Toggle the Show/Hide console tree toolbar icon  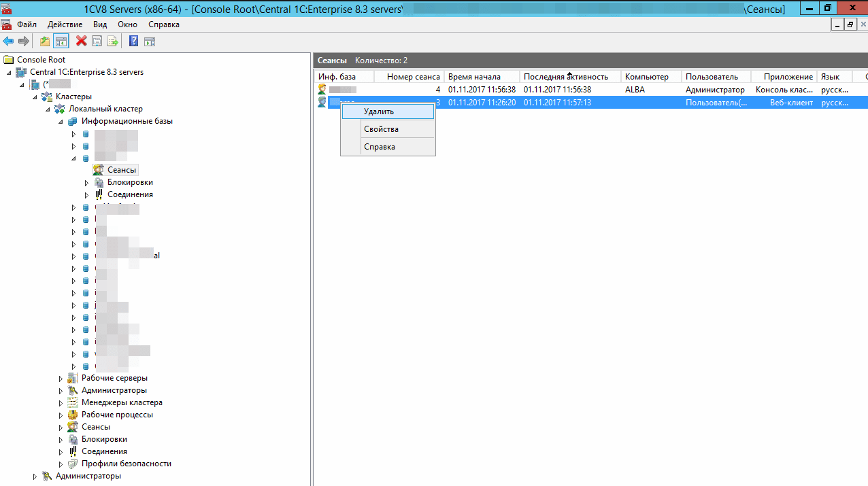click(61, 41)
